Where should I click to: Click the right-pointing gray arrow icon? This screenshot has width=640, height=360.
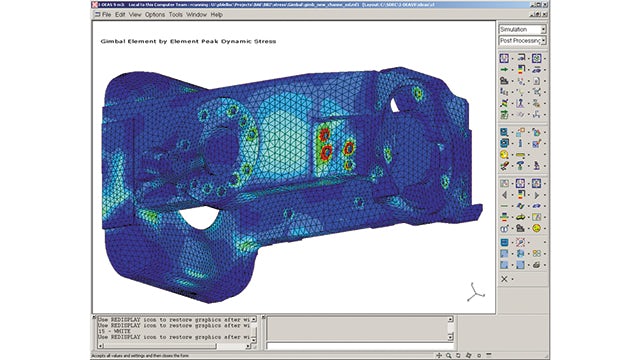tap(537, 195)
